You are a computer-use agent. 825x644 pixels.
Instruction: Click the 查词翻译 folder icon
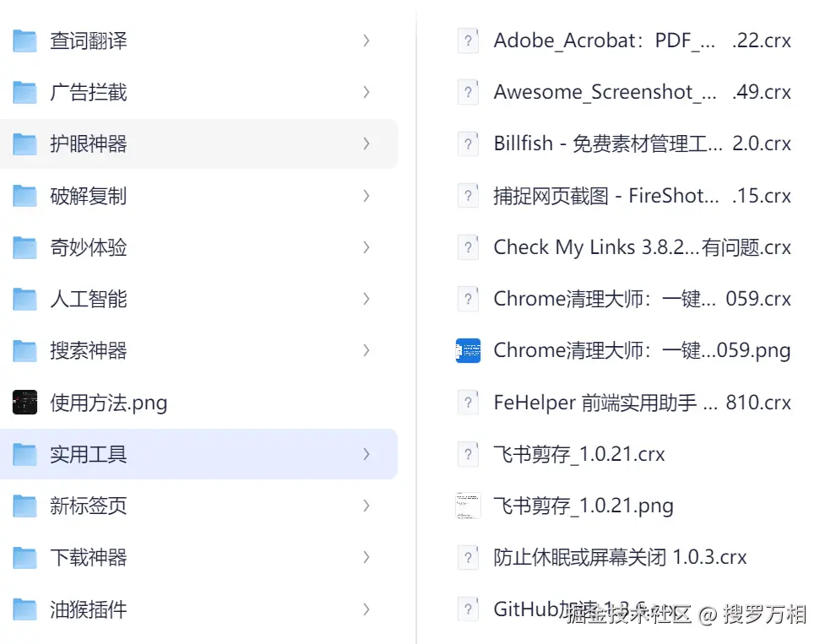pos(25,41)
